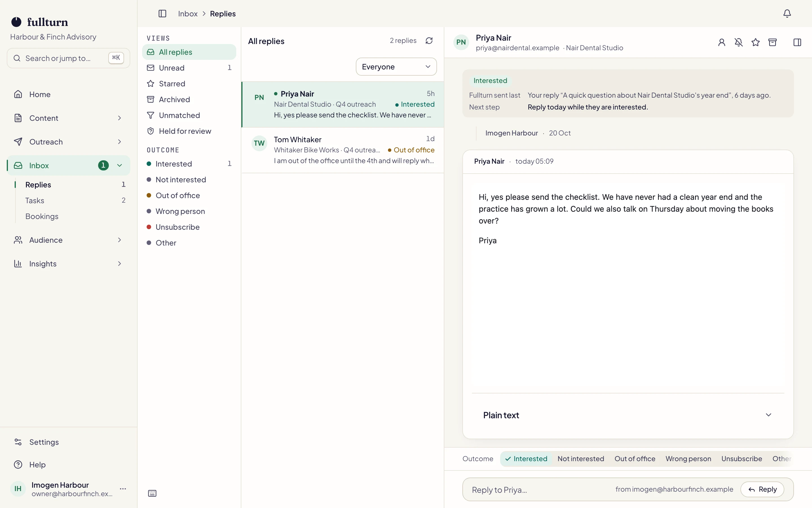Open notifications bell
The width and height of the screenshot is (812, 508).
pyautogui.click(x=787, y=14)
